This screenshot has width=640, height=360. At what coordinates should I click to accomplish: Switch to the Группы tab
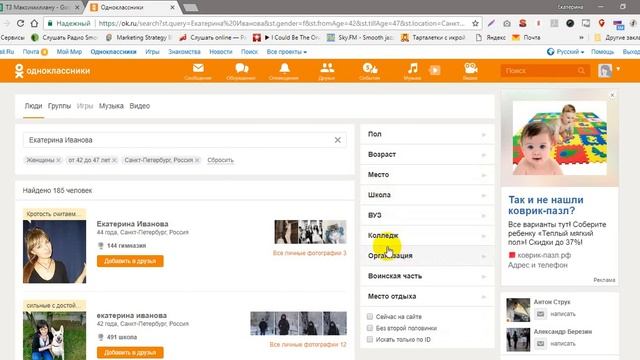click(59, 106)
